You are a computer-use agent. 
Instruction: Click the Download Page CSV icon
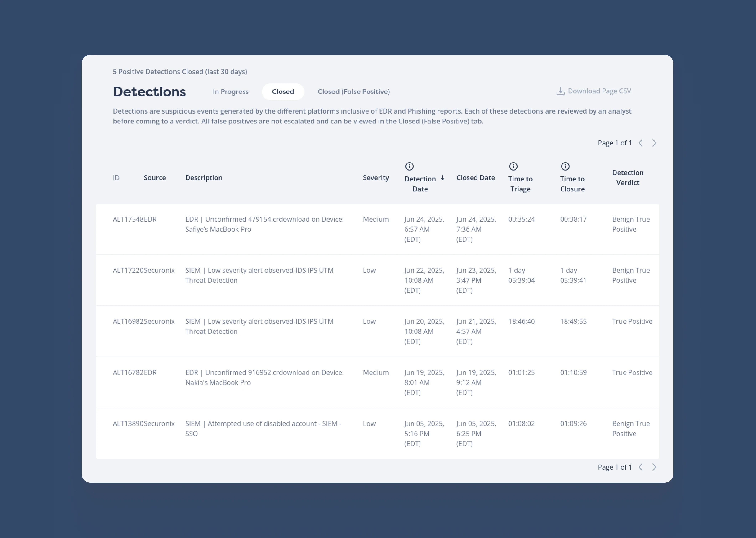point(560,91)
